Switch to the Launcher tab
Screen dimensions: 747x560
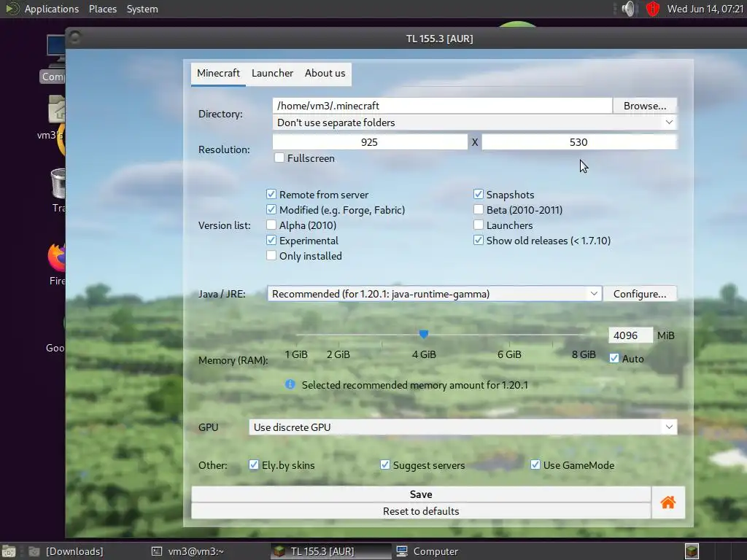(x=273, y=74)
